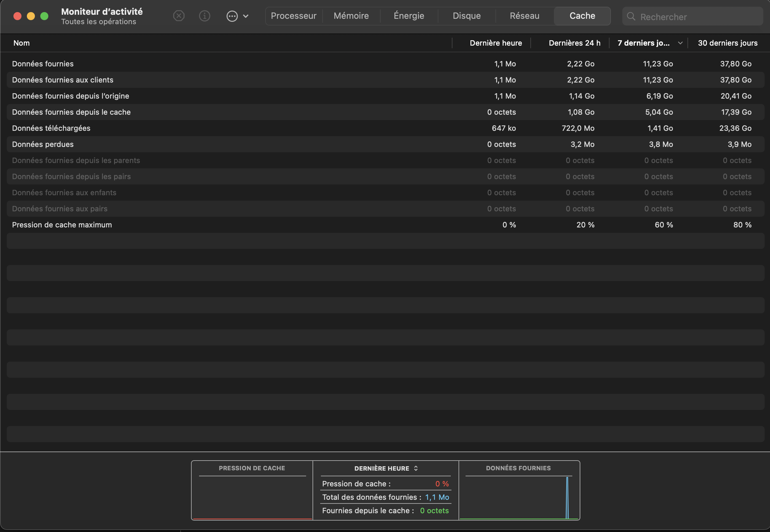Click the stop process X icon

pos(179,16)
